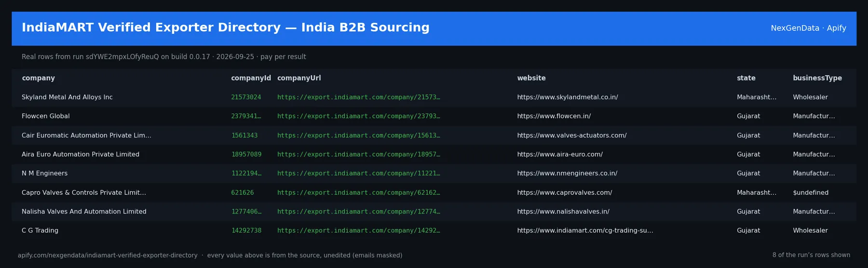Open the export URL for Cair Euromatic
Image resolution: width=868 pixels, height=268 pixels.
[359, 135]
